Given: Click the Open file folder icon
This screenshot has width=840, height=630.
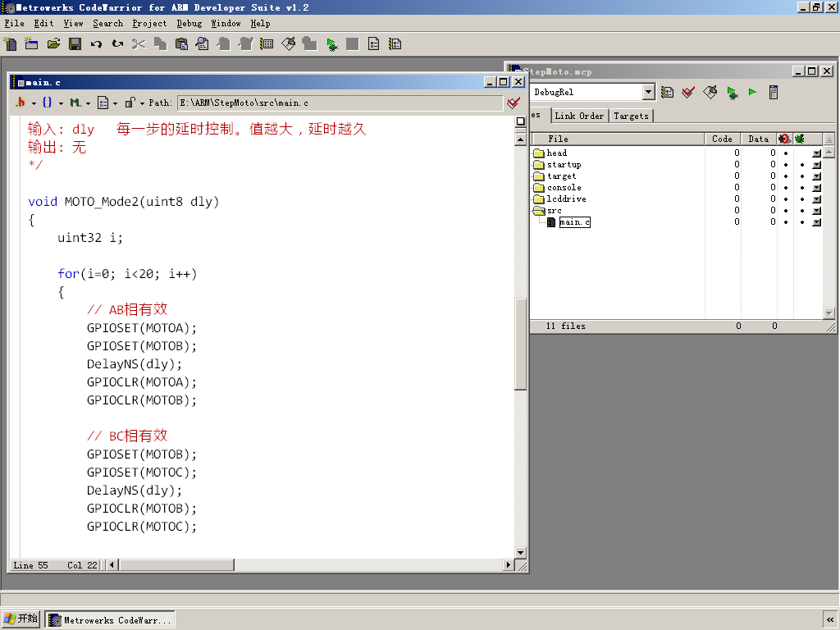Looking at the screenshot, I should [x=53, y=44].
